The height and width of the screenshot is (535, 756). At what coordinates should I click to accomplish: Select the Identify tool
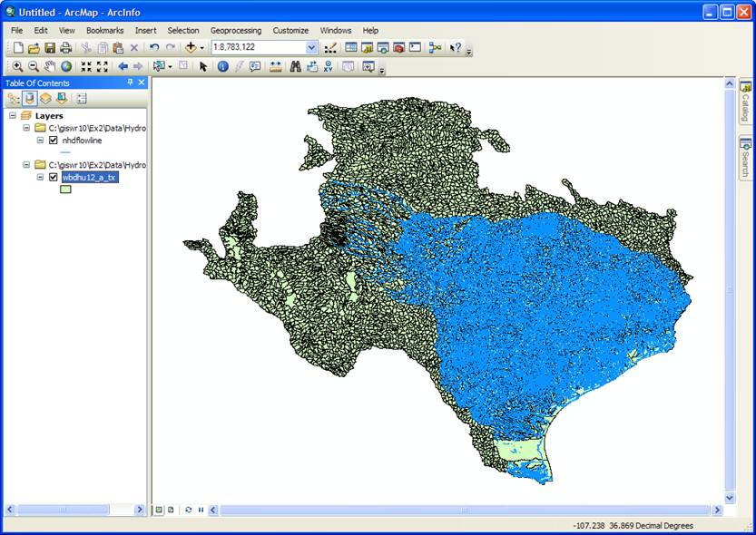pos(222,66)
